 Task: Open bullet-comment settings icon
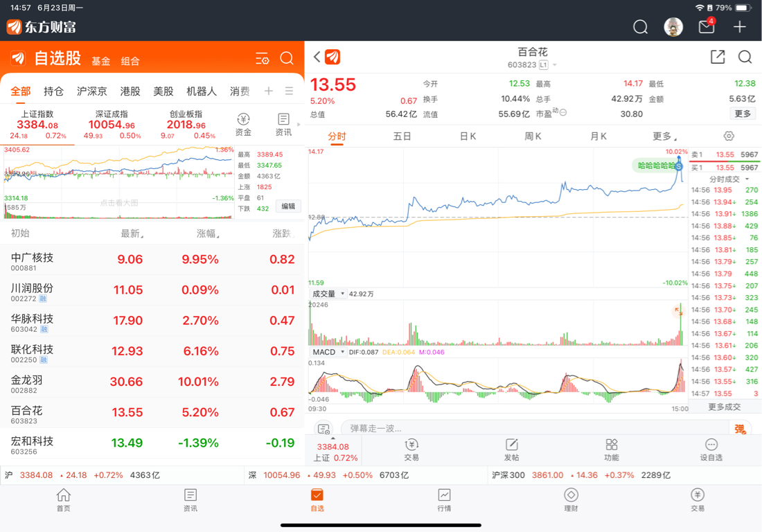click(x=324, y=429)
